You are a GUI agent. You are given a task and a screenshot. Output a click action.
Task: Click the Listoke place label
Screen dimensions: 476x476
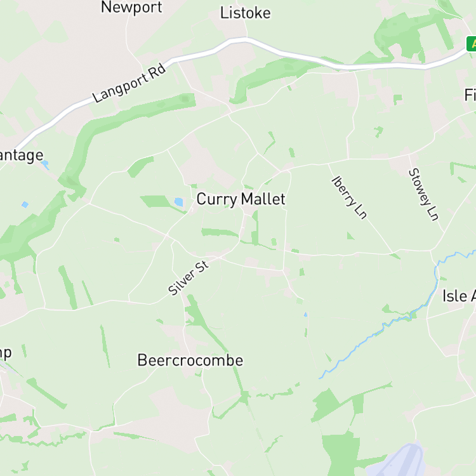245,13
